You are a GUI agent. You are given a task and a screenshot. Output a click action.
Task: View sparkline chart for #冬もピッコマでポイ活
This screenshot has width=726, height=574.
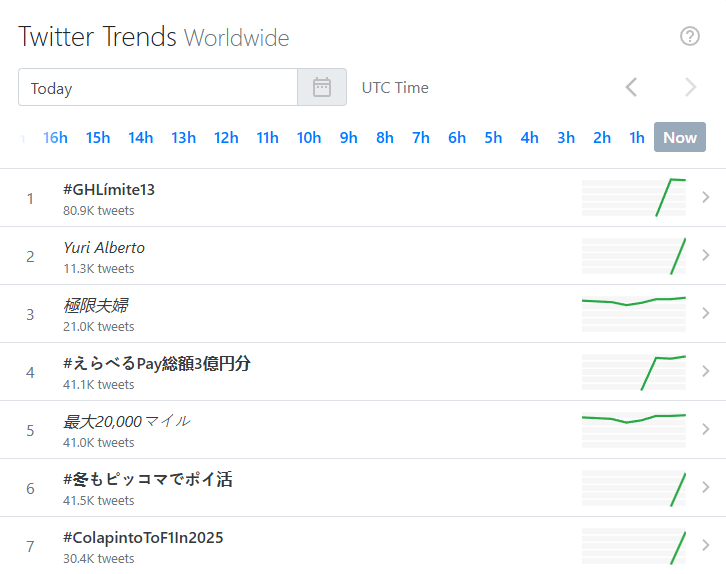click(634, 488)
